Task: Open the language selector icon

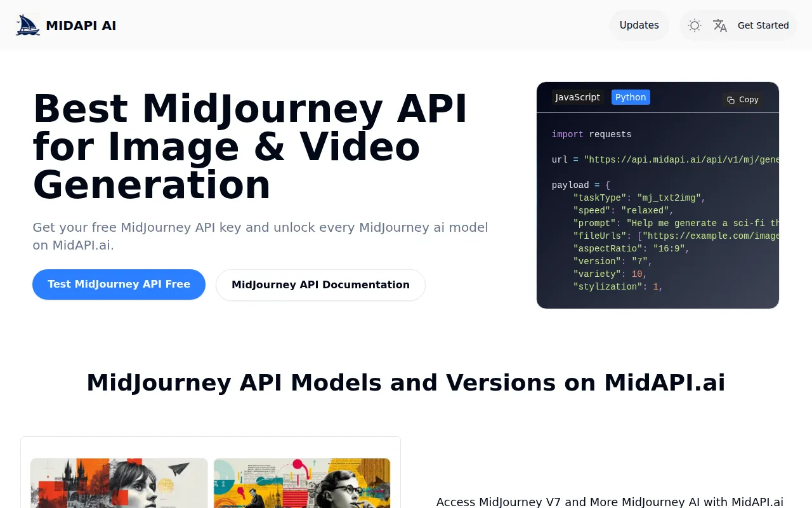Action: click(720, 25)
